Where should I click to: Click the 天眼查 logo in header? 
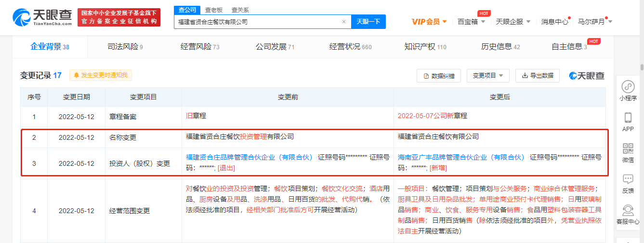pyautogui.click(x=43, y=17)
